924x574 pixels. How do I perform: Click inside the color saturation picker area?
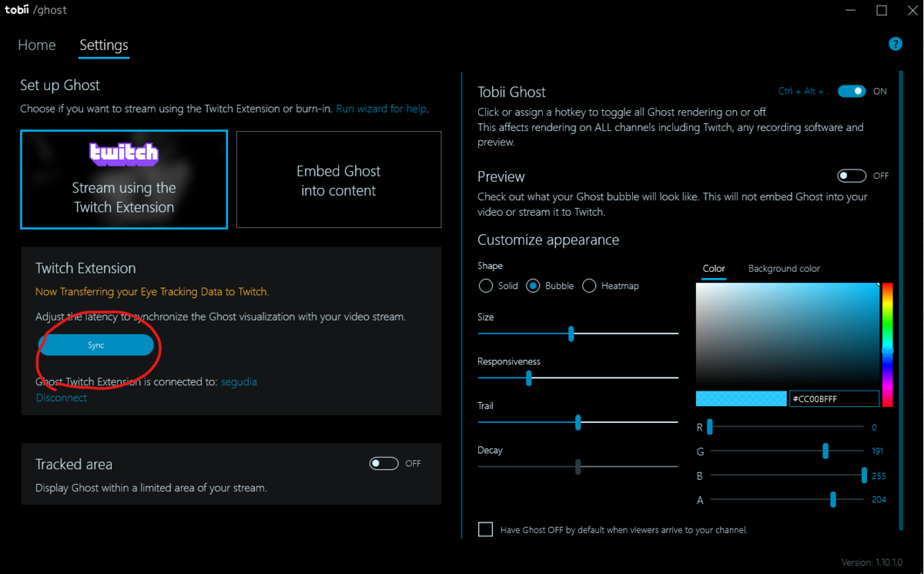[x=787, y=334]
